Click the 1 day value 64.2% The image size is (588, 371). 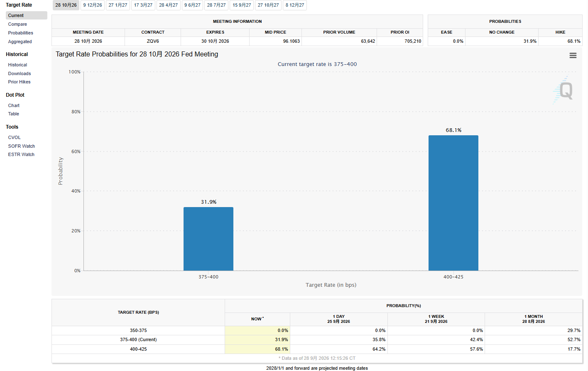click(379, 349)
